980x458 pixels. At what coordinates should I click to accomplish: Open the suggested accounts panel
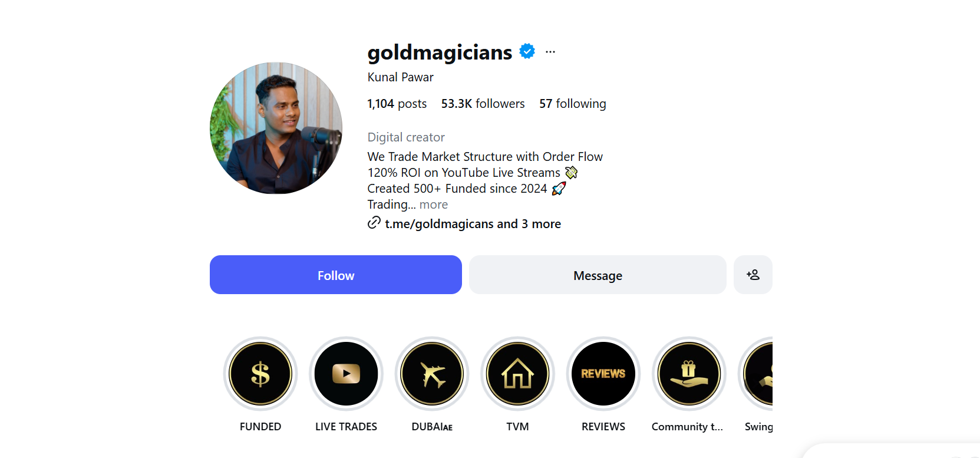753,275
